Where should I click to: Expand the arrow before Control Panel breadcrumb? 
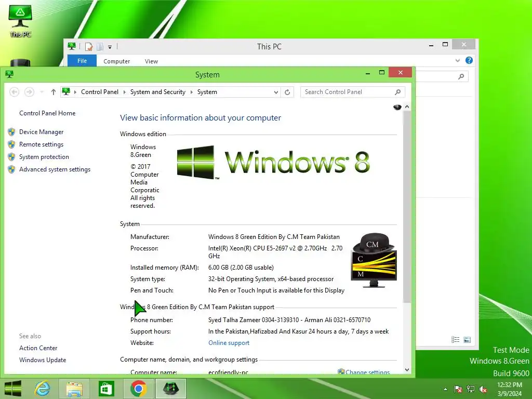tap(75, 92)
